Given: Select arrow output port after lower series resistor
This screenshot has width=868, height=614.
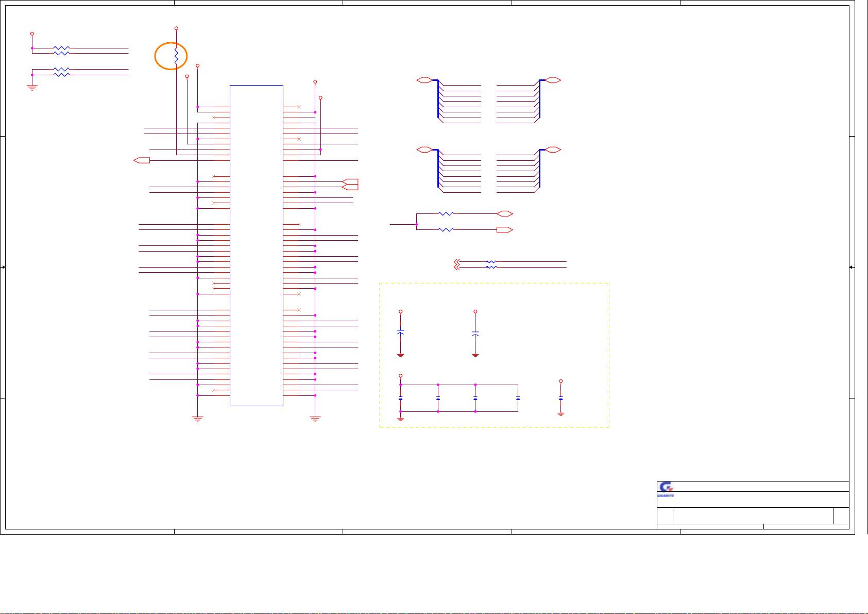Looking at the screenshot, I should pyautogui.click(x=505, y=230).
